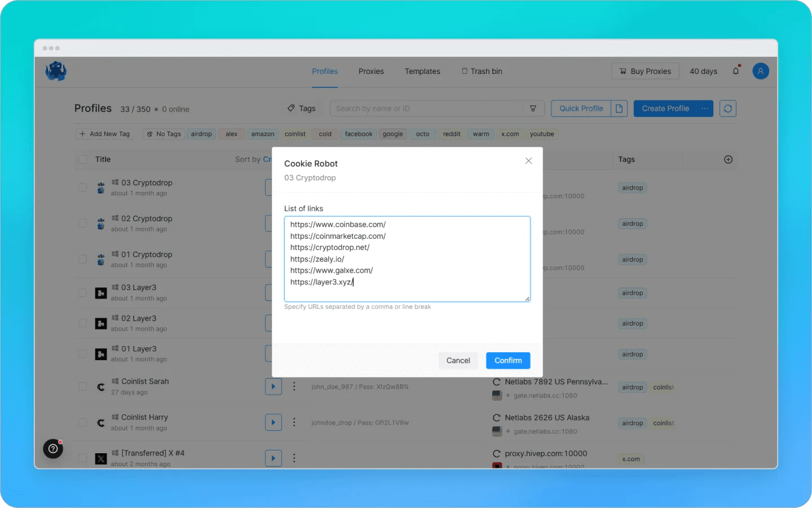Click the 03 Layer3 profile avatar

tap(101, 293)
